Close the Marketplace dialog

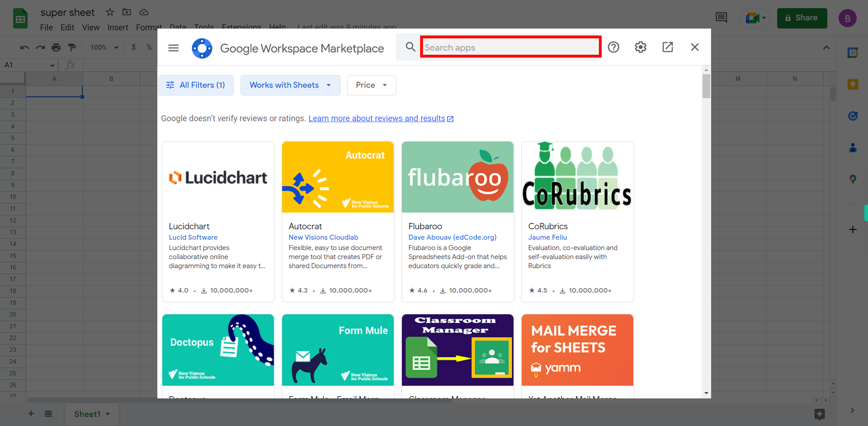coord(695,47)
